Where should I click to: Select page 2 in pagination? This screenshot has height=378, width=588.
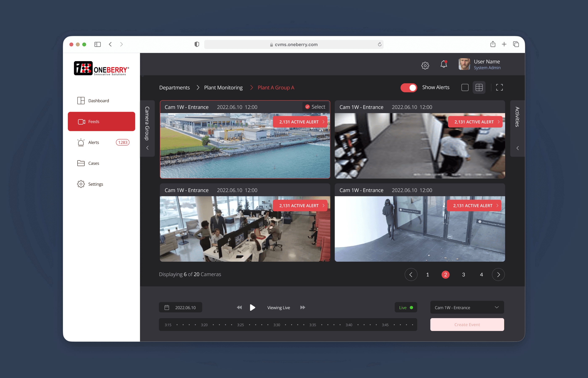point(445,275)
